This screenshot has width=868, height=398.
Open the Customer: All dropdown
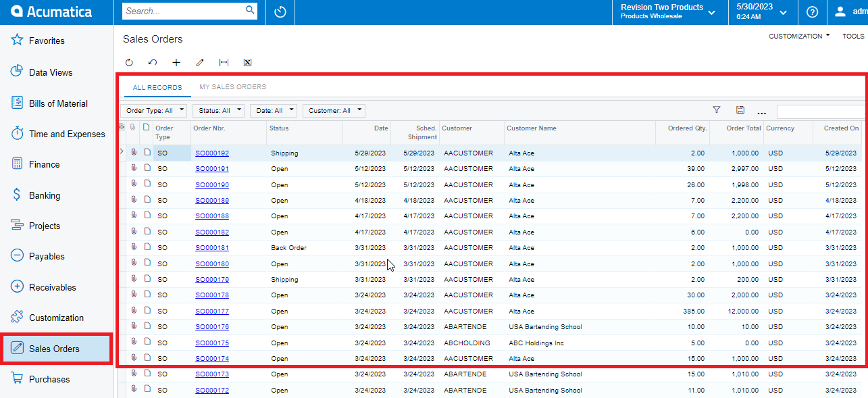tap(333, 109)
